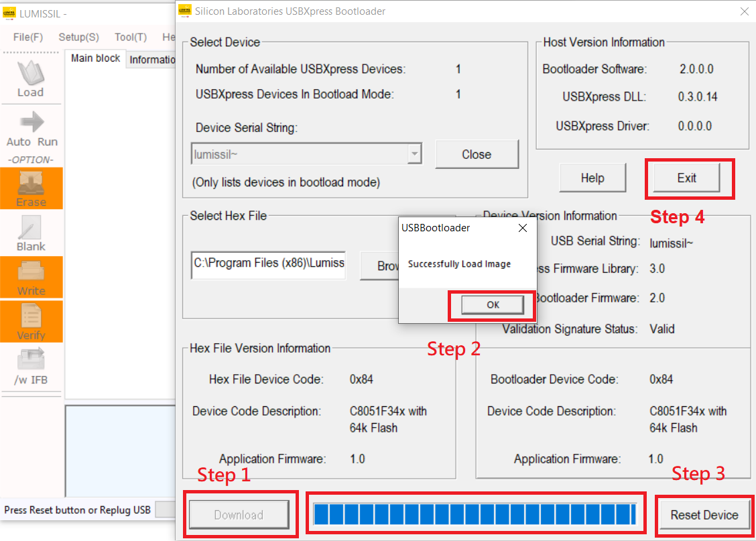Screen dimensions: 756x541
Task: Click the hex file path field
Action: (x=268, y=263)
